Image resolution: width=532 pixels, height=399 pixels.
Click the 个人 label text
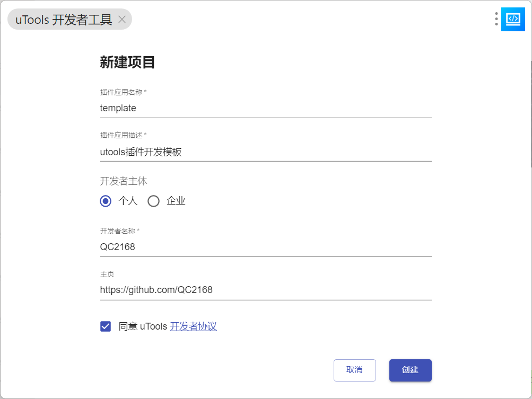point(128,201)
